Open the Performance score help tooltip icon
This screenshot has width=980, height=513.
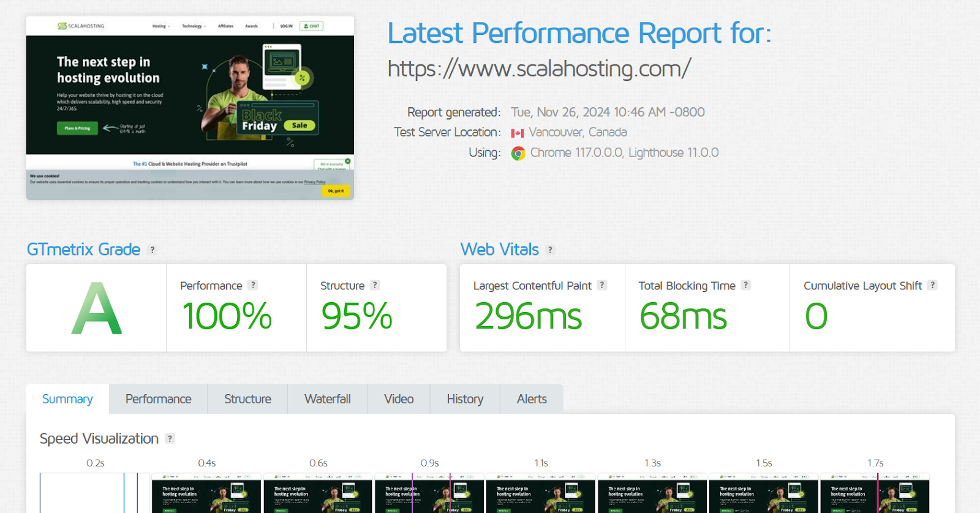click(x=253, y=285)
